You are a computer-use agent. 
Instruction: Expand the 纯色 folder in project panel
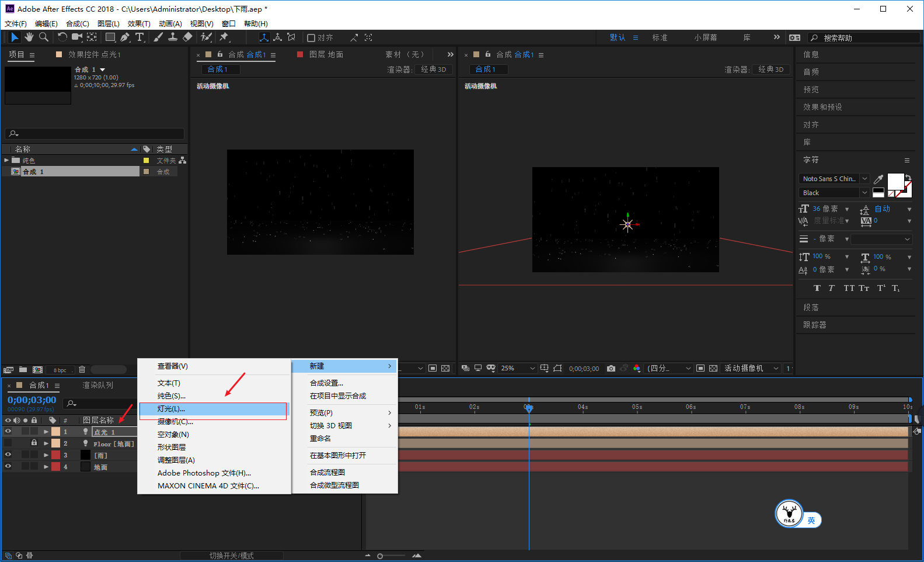(6, 160)
